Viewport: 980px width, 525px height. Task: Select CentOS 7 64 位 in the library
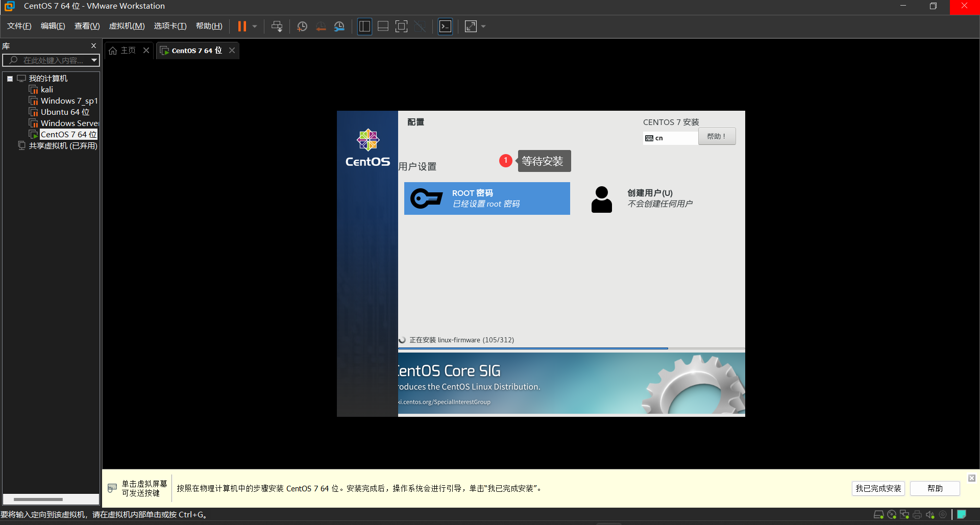coord(68,135)
